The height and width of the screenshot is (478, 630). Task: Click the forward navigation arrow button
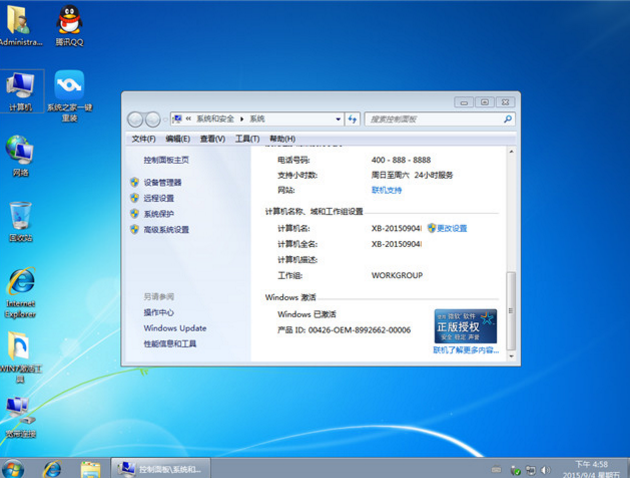[x=153, y=119]
